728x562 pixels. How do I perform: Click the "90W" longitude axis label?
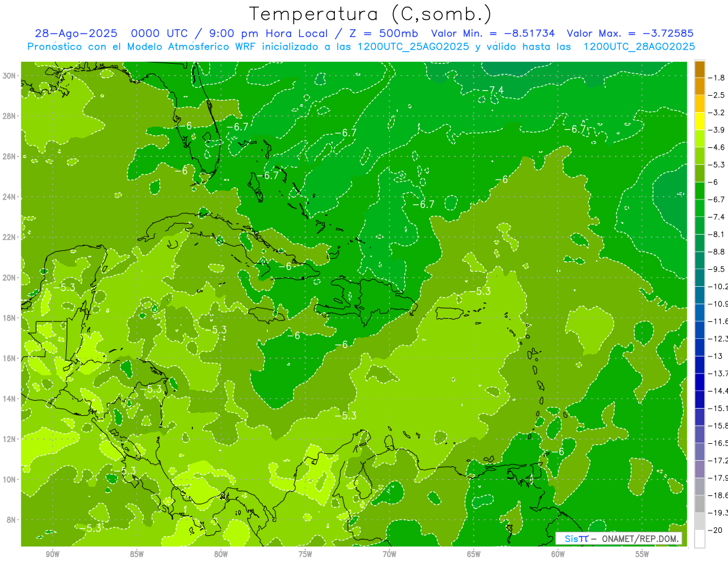[x=53, y=554]
